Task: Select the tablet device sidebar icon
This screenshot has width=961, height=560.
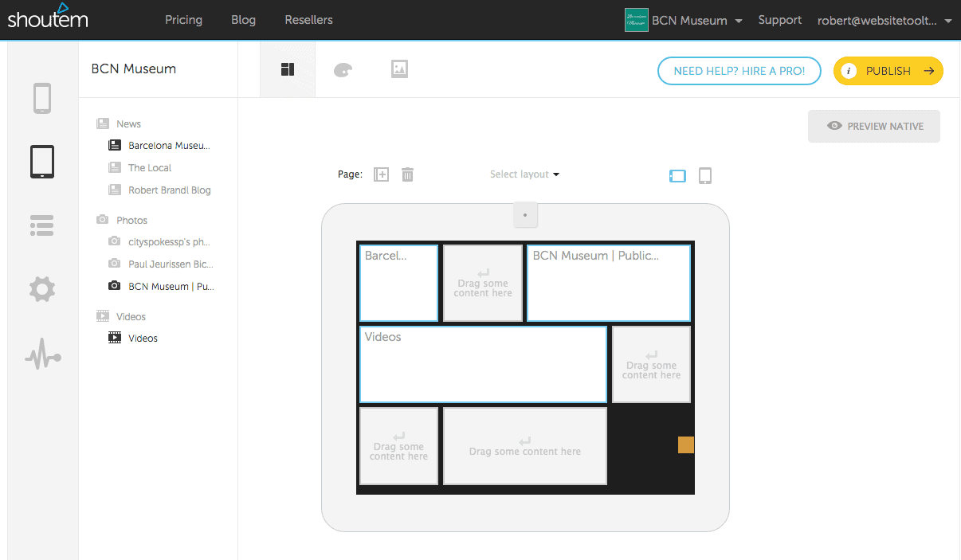Action: (x=42, y=162)
